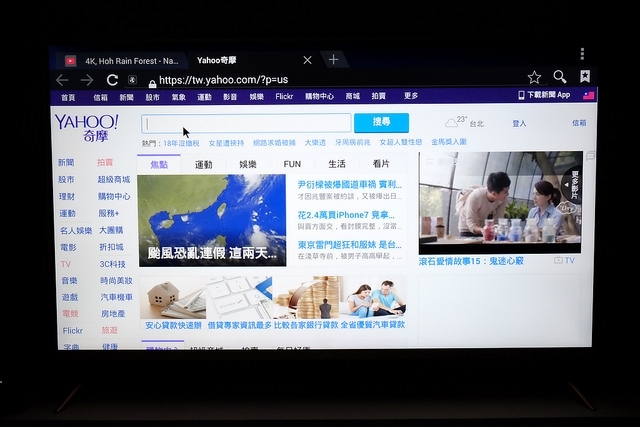Click trending term 金馬獎入圍

point(449,142)
